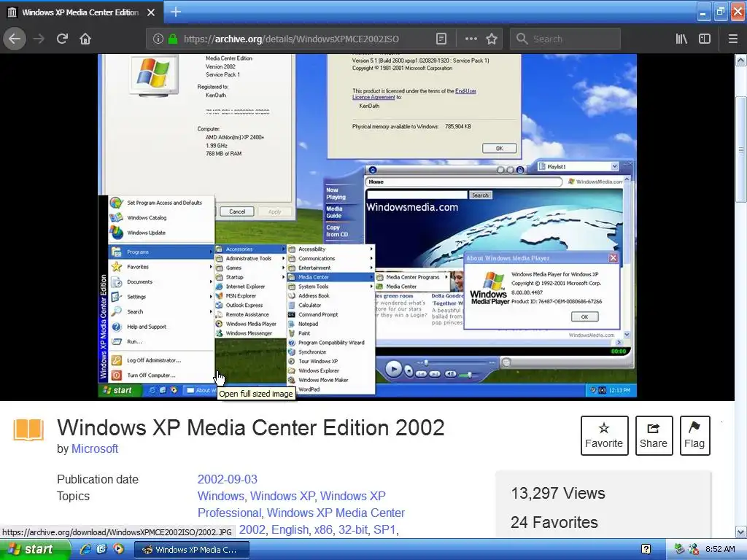The image size is (747, 560).
Task: Open the page actions three-dots menu
Action: tap(471, 39)
